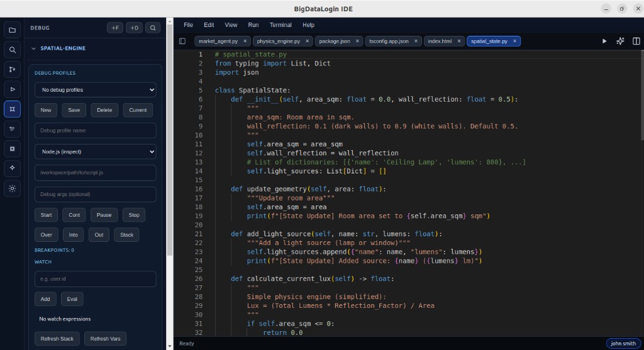Image resolution: width=644 pixels, height=350 pixels.
Task: Click the New debug profile button
Action: click(46, 110)
